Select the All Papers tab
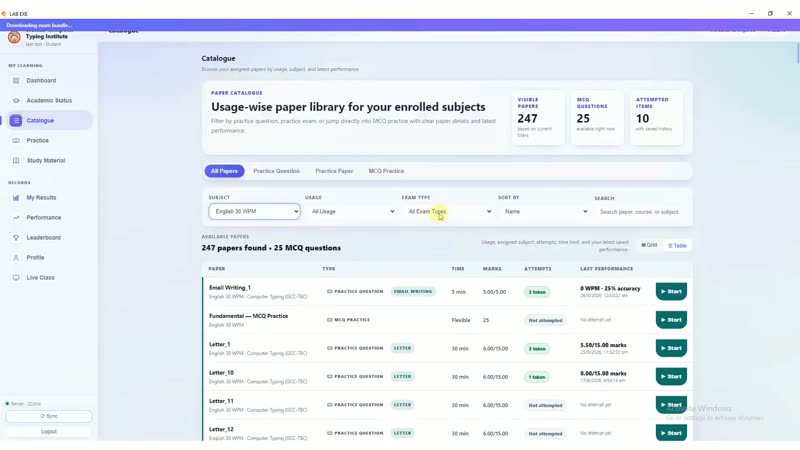The height and width of the screenshot is (450, 800). tap(224, 171)
